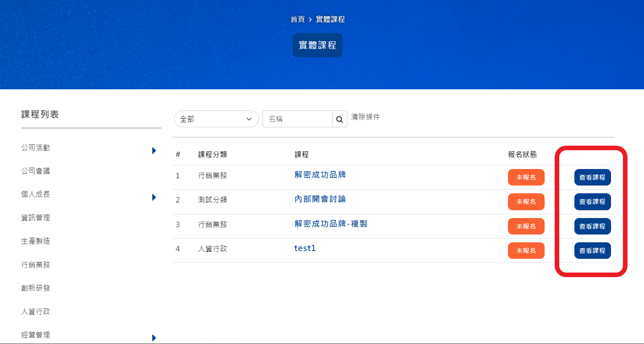Viewport: 644px width, 344px height.
Task: Open the 解密成功品牌-複製 course link
Action: point(331,224)
